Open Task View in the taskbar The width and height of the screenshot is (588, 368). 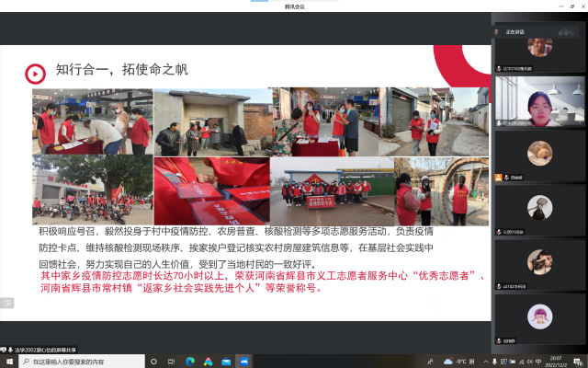click(x=173, y=362)
